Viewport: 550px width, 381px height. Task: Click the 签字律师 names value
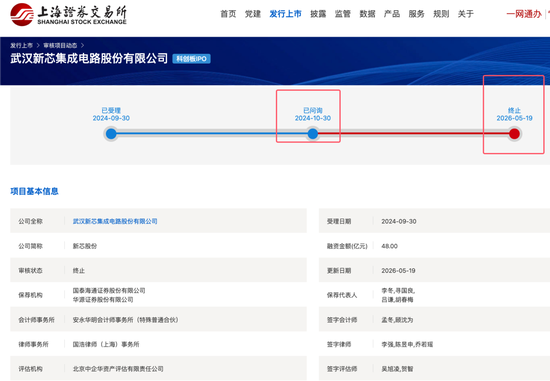407,344
